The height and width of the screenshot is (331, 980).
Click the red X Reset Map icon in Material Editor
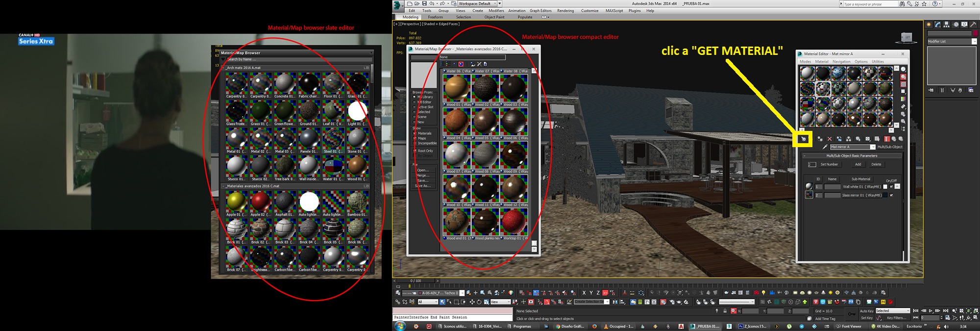830,139
